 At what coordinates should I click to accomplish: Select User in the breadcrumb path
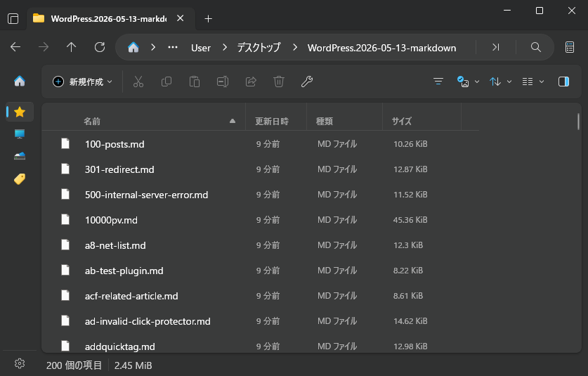201,48
